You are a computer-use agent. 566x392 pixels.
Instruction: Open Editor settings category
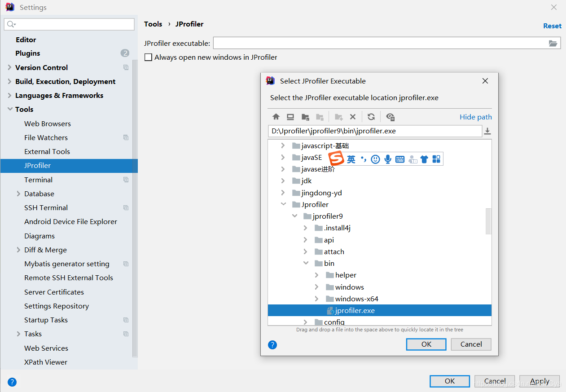point(26,40)
